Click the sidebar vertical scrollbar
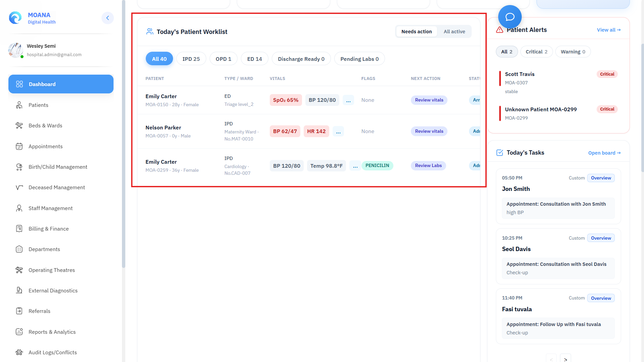The image size is (644, 362). click(x=124, y=134)
